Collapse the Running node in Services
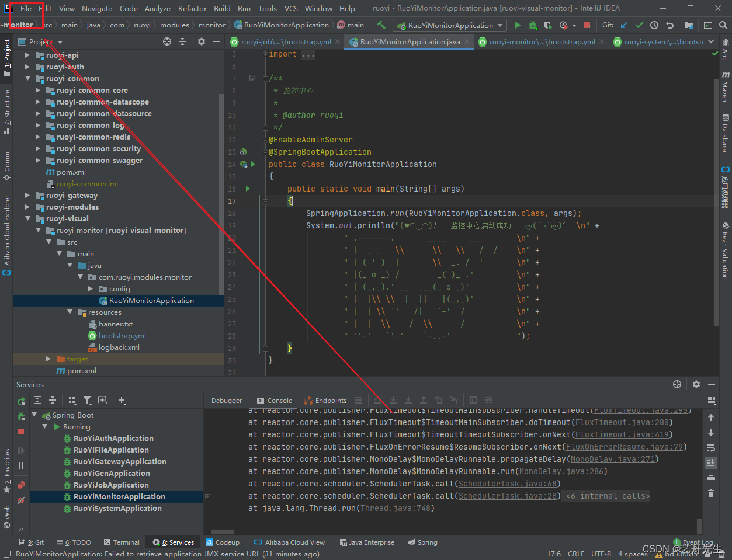This screenshot has height=560, width=732. (44, 427)
